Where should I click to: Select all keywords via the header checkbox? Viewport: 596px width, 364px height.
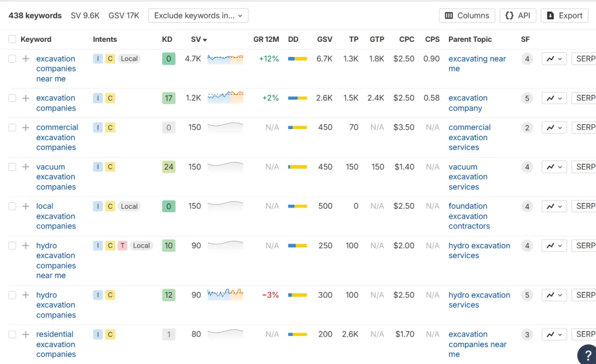[x=12, y=40]
